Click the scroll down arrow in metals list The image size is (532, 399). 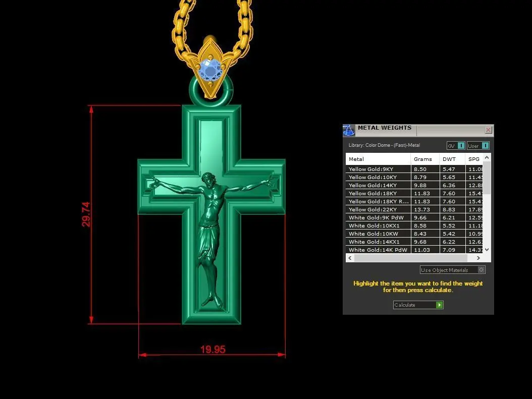[x=487, y=250]
